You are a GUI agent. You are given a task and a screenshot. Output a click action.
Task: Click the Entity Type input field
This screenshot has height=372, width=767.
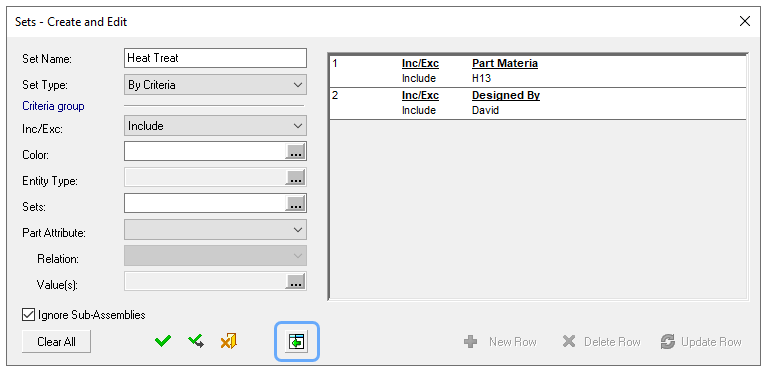point(204,178)
